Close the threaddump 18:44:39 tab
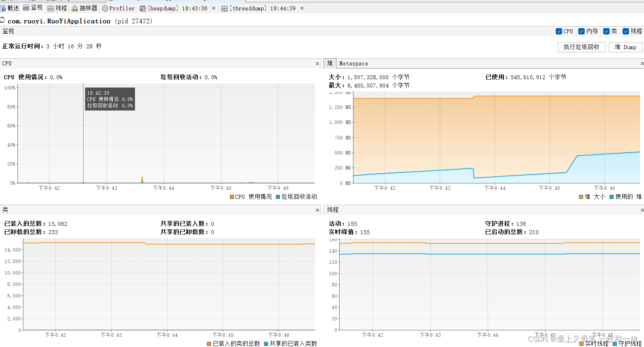 302,8
